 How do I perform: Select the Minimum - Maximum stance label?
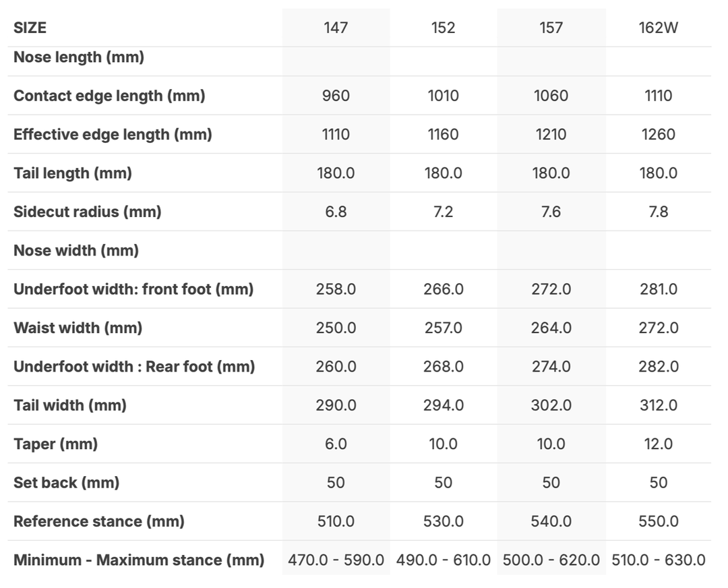(x=139, y=560)
